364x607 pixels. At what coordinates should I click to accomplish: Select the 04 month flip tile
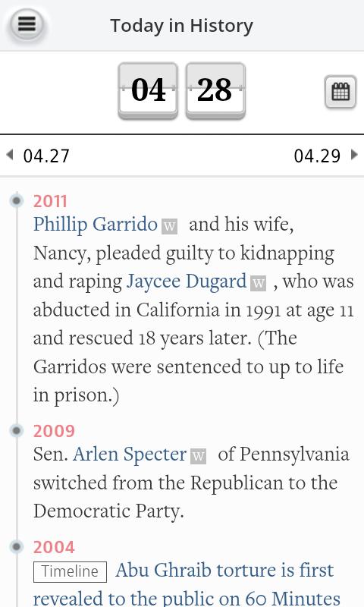(148, 90)
